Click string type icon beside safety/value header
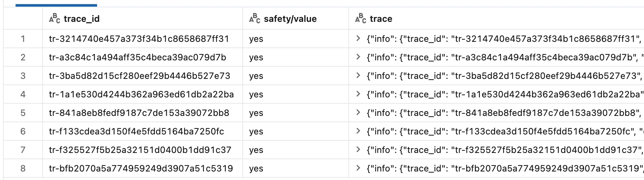The height and width of the screenshot is (180, 644). pyautogui.click(x=255, y=19)
